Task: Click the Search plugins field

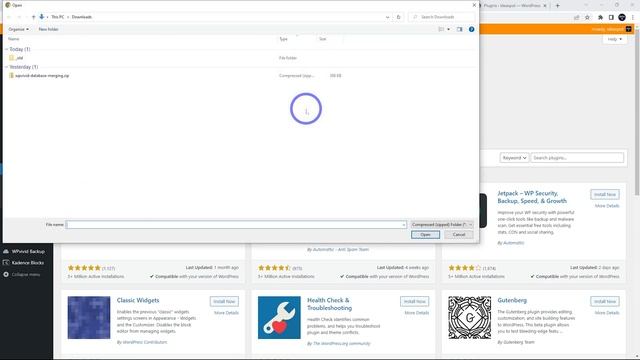Action: tap(577, 158)
